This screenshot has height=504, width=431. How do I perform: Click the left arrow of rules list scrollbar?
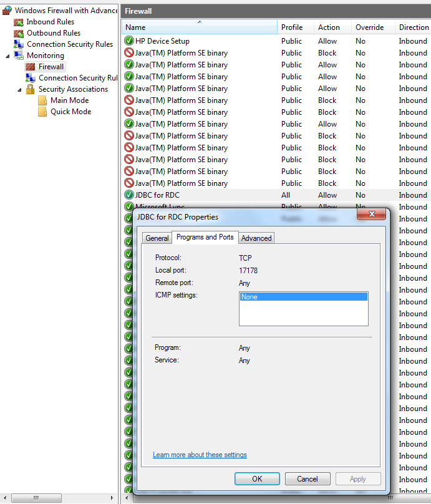(x=127, y=498)
